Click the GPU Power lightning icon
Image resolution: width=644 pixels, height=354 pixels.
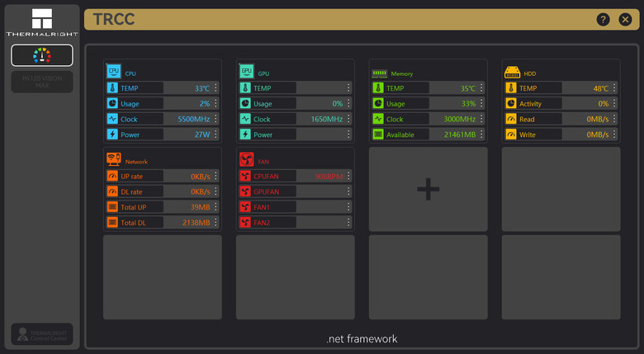[x=245, y=135]
